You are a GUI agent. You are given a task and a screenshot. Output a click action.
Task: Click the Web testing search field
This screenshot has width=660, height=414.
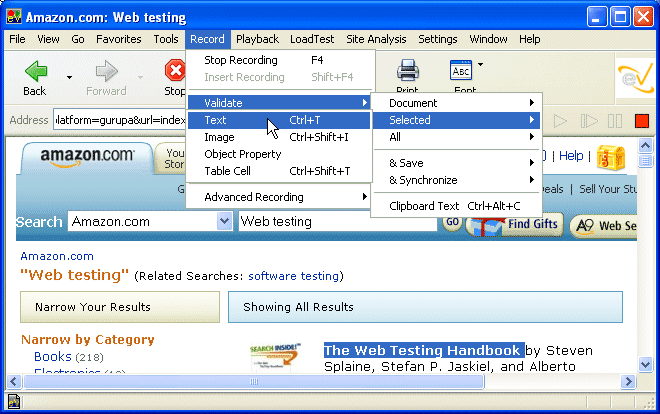tap(338, 222)
